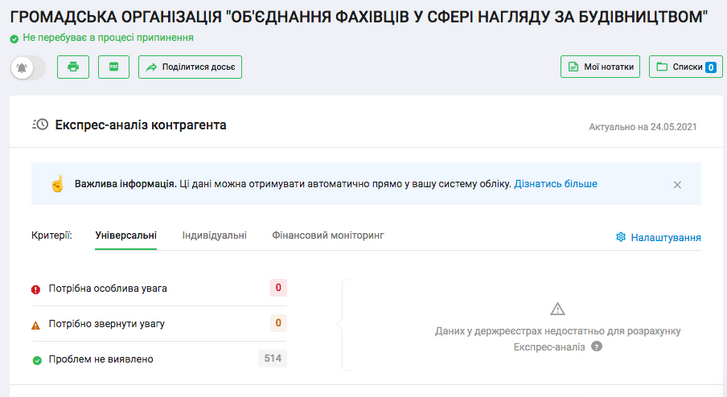
Task: Click the 514 count badge
Action: [x=273, y=358]
